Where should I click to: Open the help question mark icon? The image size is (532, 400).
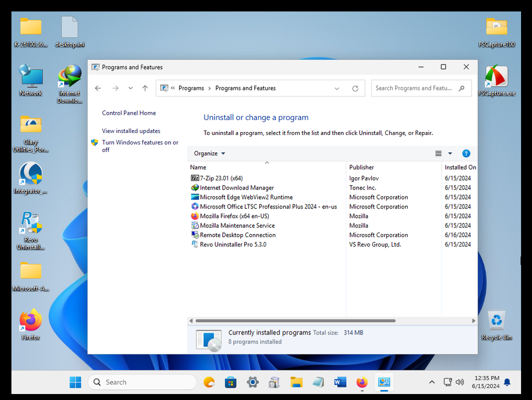[x=466, y=153]
